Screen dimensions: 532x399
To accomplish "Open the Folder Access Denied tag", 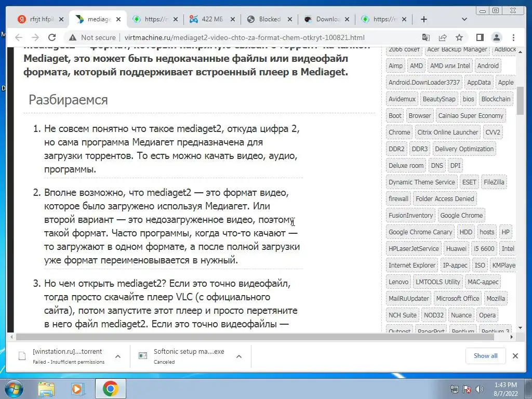I will [x=445, y=199].
